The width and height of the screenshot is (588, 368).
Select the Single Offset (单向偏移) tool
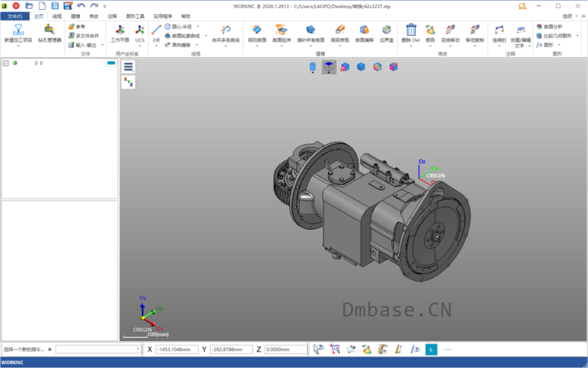click(x=178, y=45)
